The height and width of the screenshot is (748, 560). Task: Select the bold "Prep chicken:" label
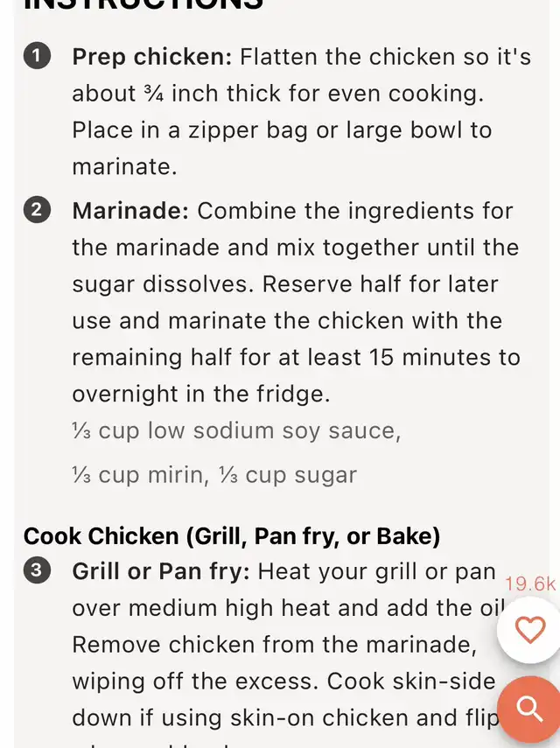pyautogui.click(x=152, y=57)
